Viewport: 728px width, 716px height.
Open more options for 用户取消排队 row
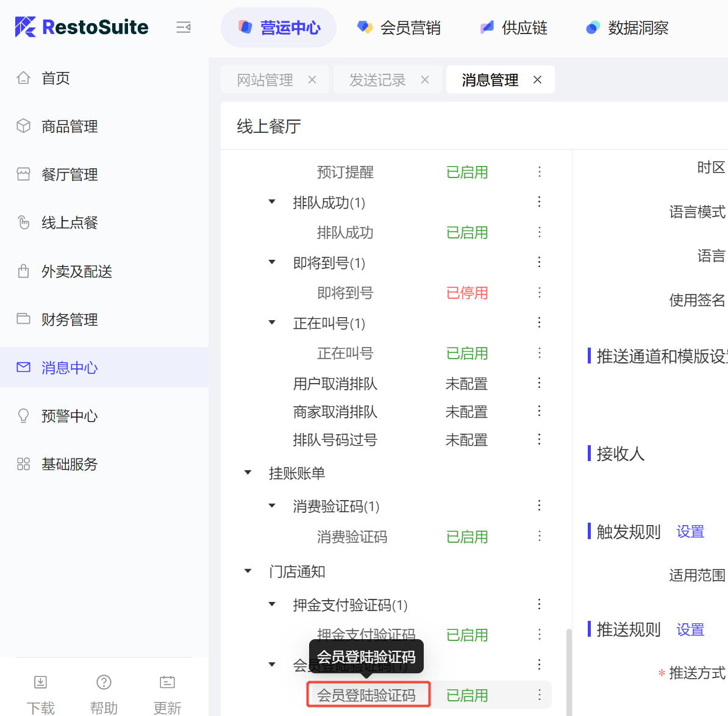coord(540,383)
